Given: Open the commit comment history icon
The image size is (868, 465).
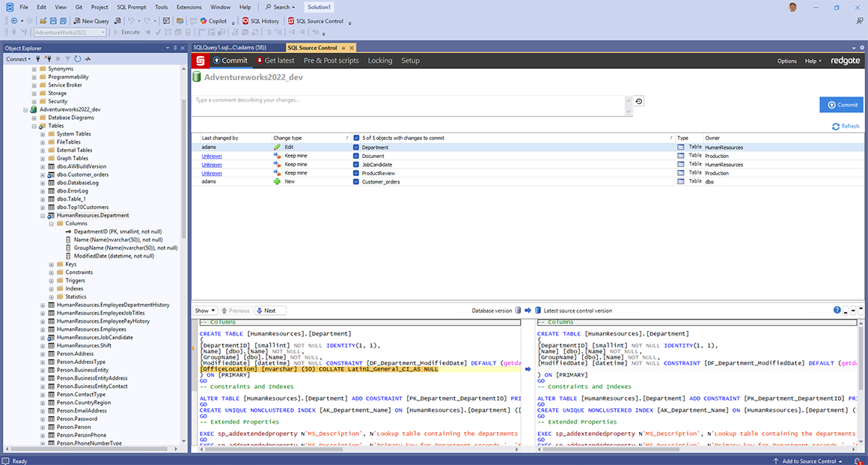Looking at the screenshot, I should coord(639,101).
